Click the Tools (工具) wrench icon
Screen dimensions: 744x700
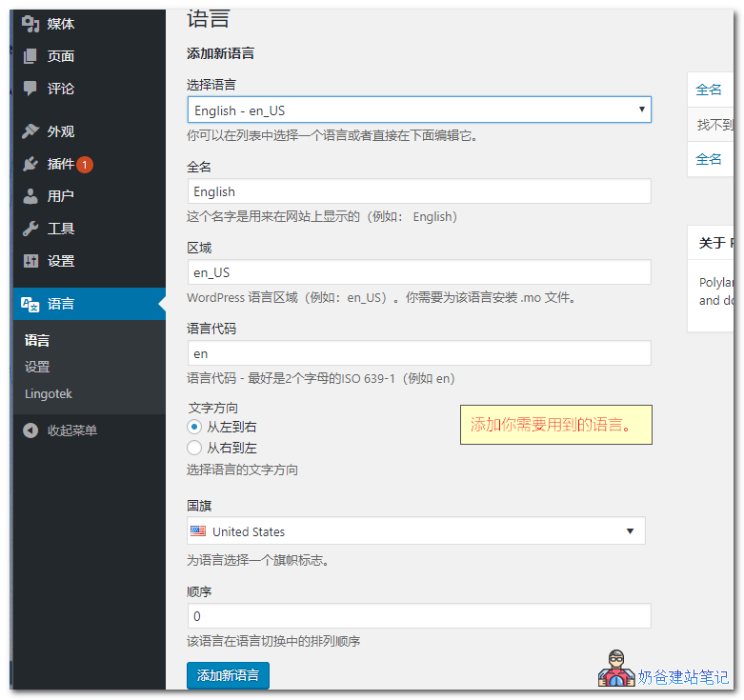click(30, 229)
